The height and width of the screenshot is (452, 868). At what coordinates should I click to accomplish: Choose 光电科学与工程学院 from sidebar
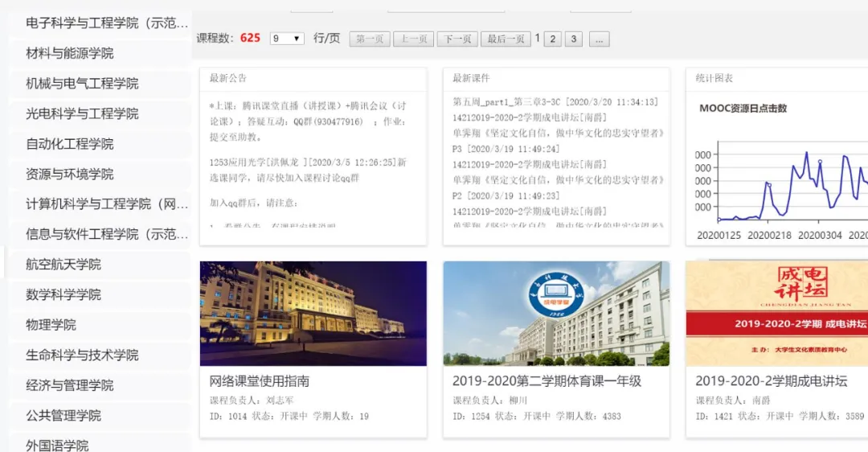point(100,113)
